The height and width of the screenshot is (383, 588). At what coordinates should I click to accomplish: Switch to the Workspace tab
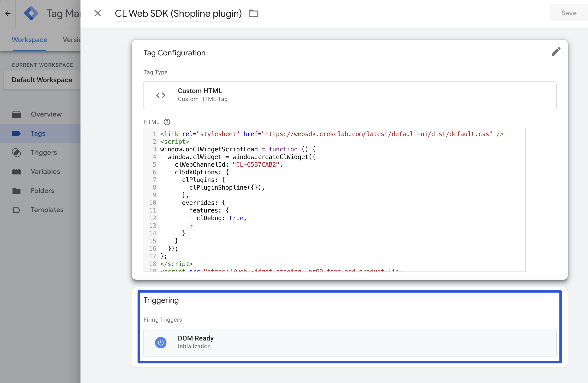click(29, 40)
